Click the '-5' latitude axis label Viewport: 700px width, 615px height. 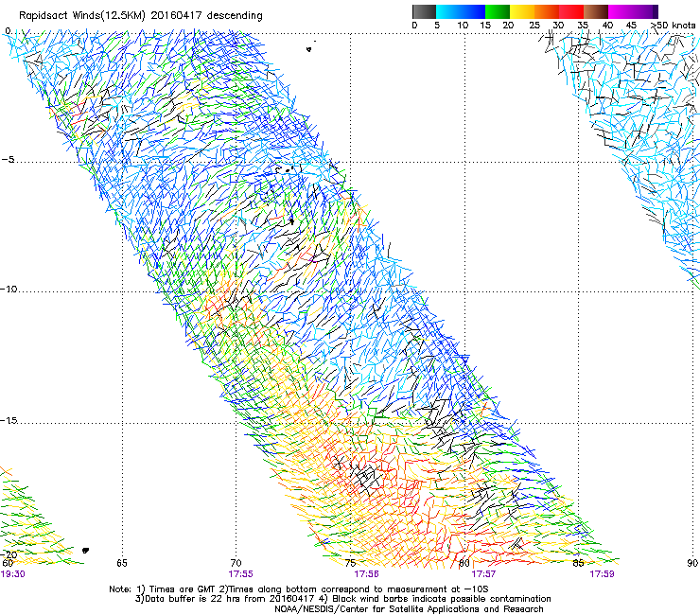point(8,160)
